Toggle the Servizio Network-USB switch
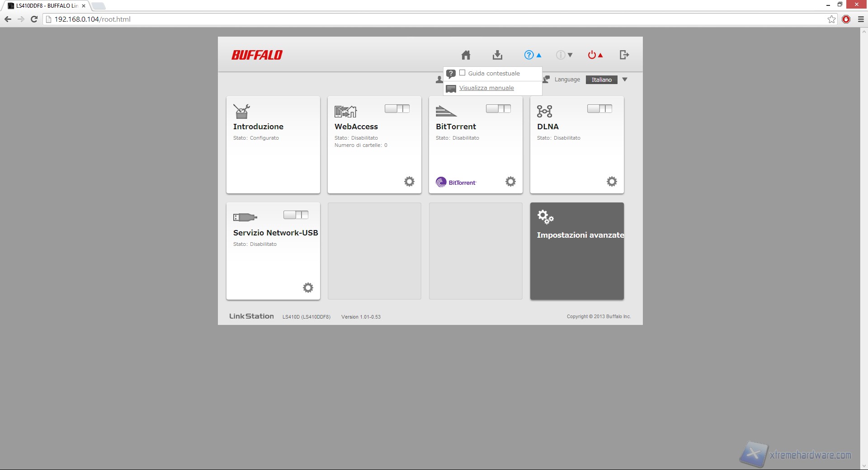This screenshot has width=868, height=470. tap(296, 215)
